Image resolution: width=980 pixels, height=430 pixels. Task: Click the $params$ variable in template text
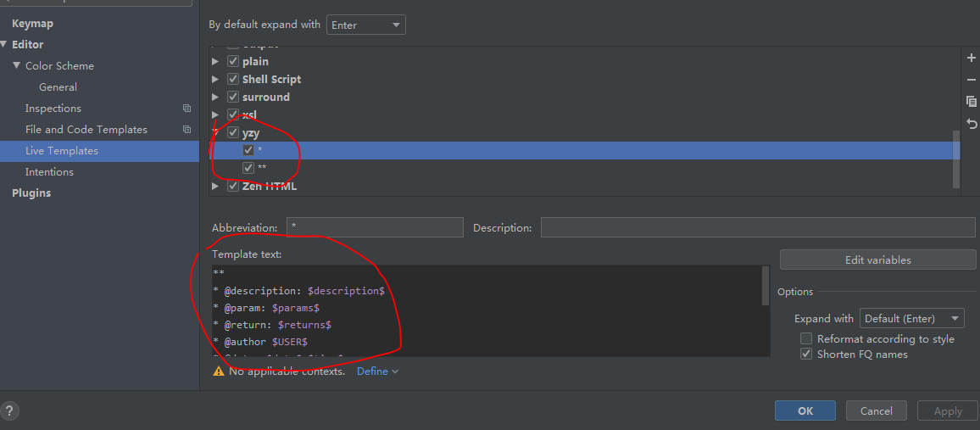coord(296,308)
